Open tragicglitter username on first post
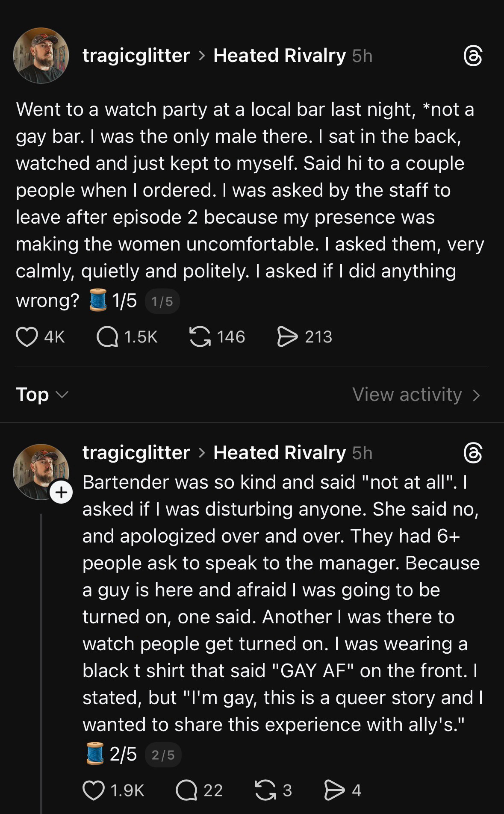This screenshot has height=814, width=504. (x=136, y=56)
